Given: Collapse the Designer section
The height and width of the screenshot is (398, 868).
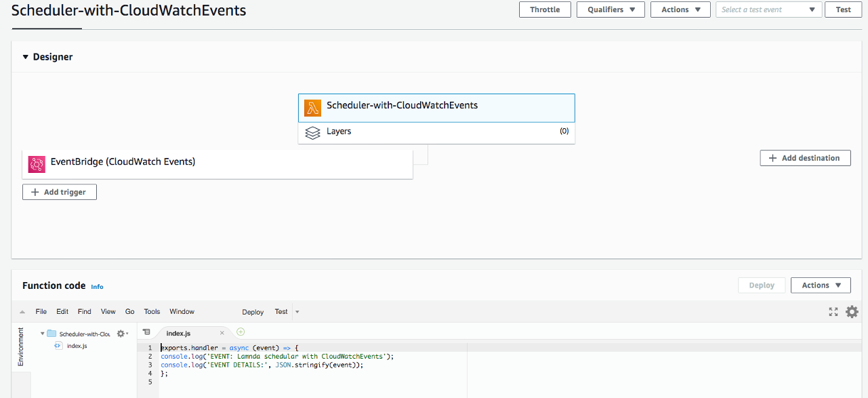Looking at the screenshot, I should pyautogui.click(x=26, y=57).
